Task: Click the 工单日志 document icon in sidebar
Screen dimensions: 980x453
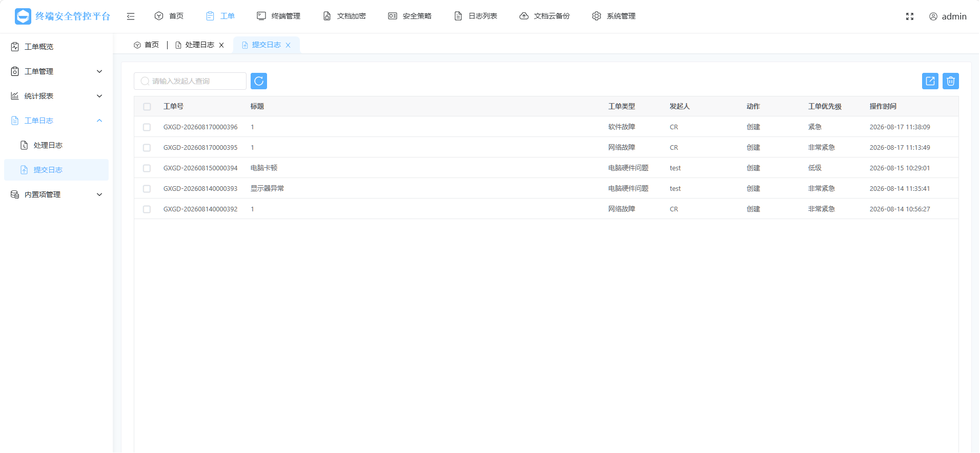Action: coord(15,121)
